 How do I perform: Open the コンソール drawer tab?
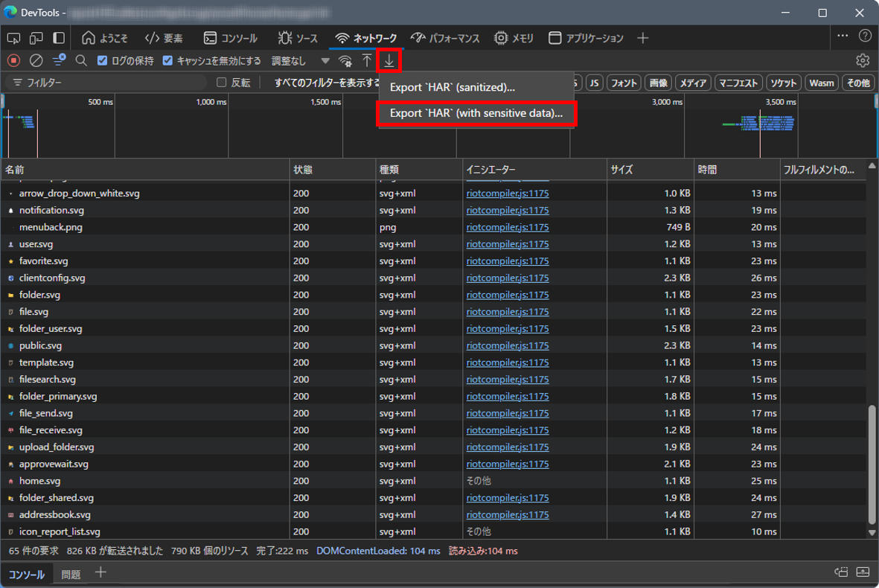pyautogui.click(x=26, y=575)
